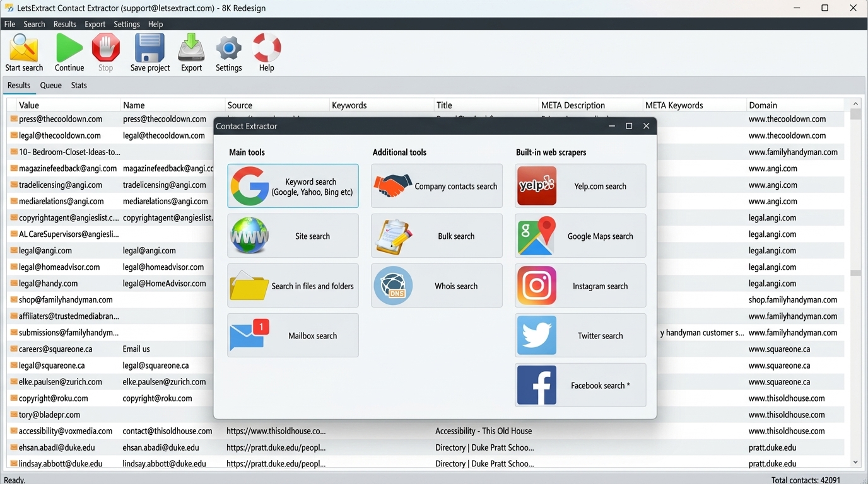The height and width of the screenshot is (484, 868).
Task: Click the Ready status bar text
Action: (x=15, y=480)
